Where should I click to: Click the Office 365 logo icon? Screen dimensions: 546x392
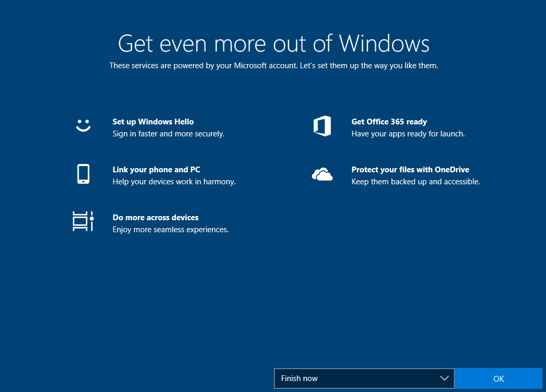[x=322, y=125]
